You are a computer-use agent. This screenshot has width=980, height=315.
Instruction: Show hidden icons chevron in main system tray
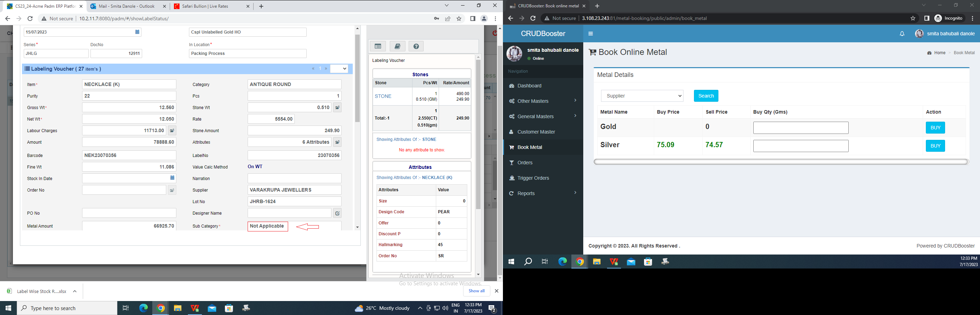420,308
